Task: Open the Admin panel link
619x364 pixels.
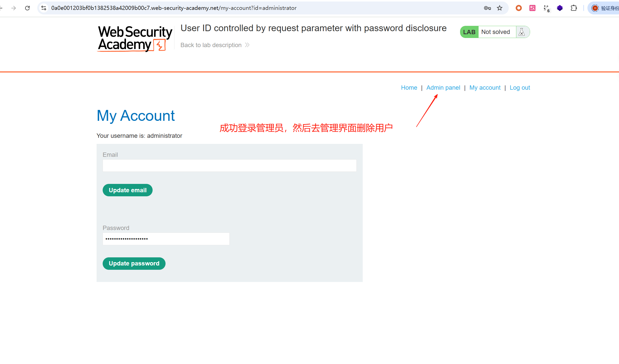Action: click(x=443, y=88)
